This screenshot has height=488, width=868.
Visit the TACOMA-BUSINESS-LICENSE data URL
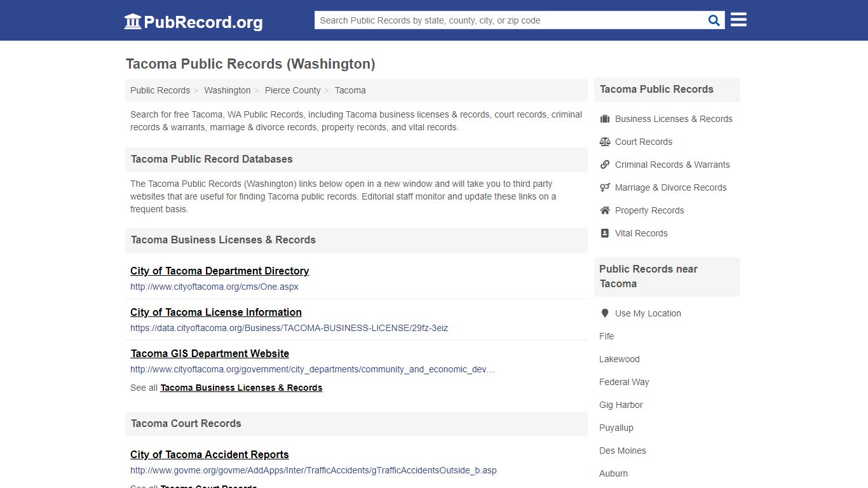click(289, 328)
